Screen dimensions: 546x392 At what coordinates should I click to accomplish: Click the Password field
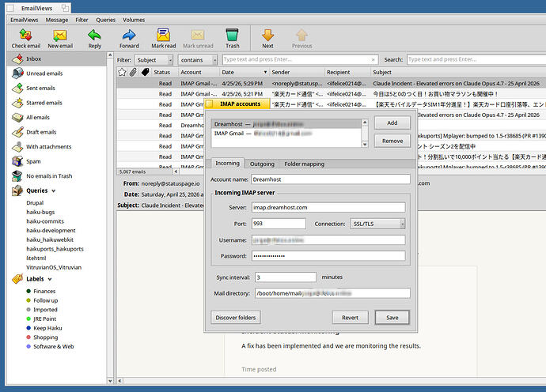328,255
